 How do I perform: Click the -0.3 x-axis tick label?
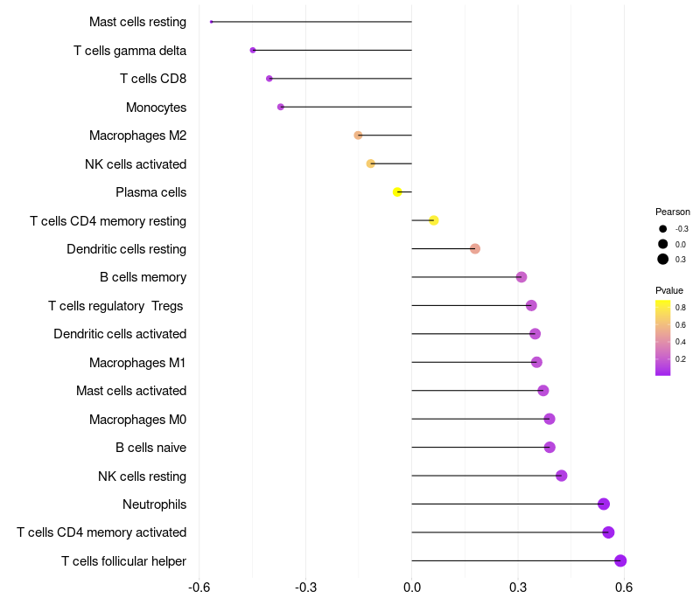[305, 587]
